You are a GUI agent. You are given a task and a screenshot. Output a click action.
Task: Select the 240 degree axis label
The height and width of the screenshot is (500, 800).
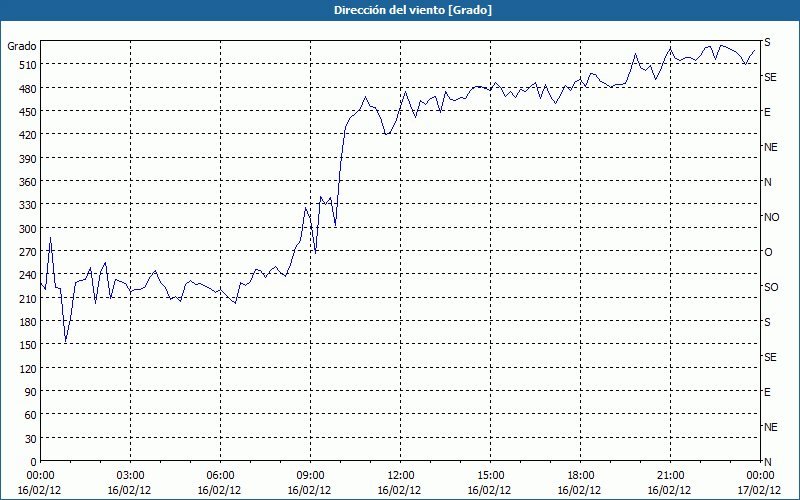pos(28,276)
